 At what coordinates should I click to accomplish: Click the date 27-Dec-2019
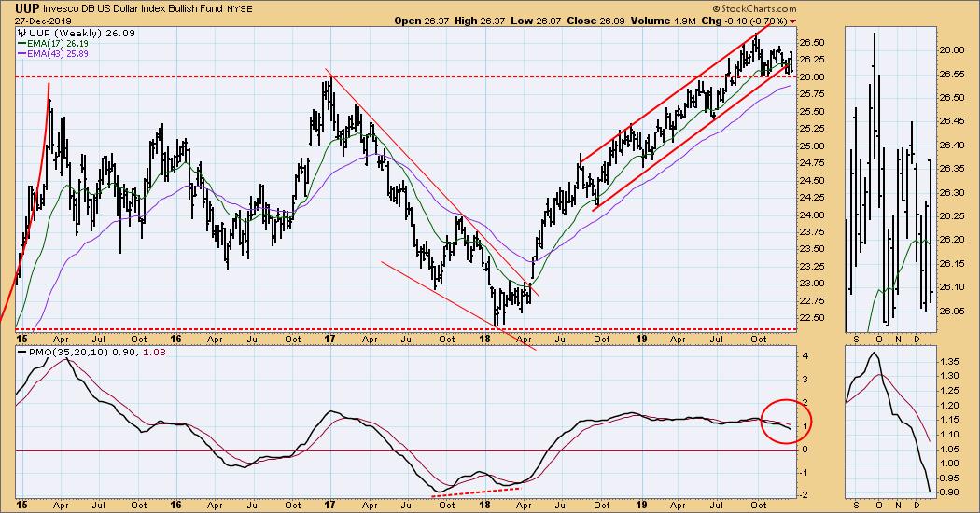click(44, 21)
